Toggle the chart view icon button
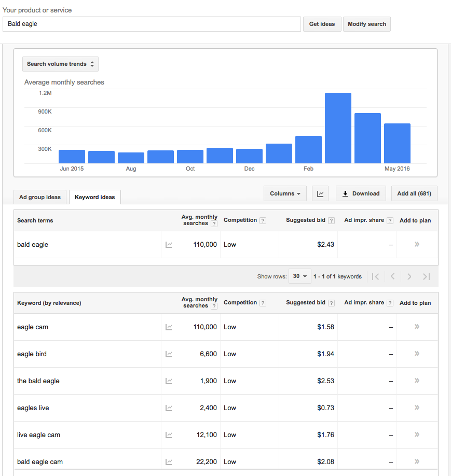 (x=320, y=194)
